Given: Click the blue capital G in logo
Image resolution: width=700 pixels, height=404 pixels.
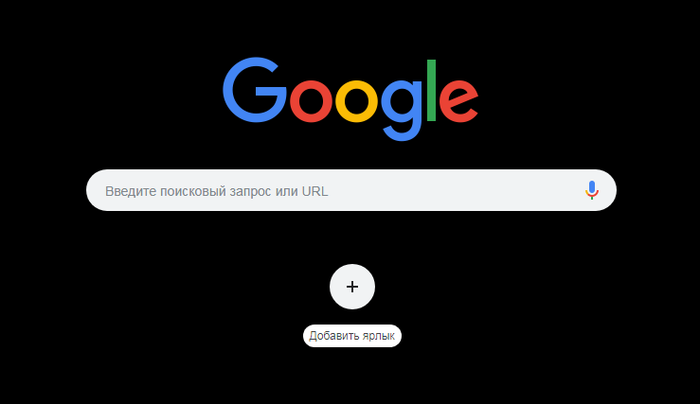Looking at the screenshot, I should click(x=254, y=90).
